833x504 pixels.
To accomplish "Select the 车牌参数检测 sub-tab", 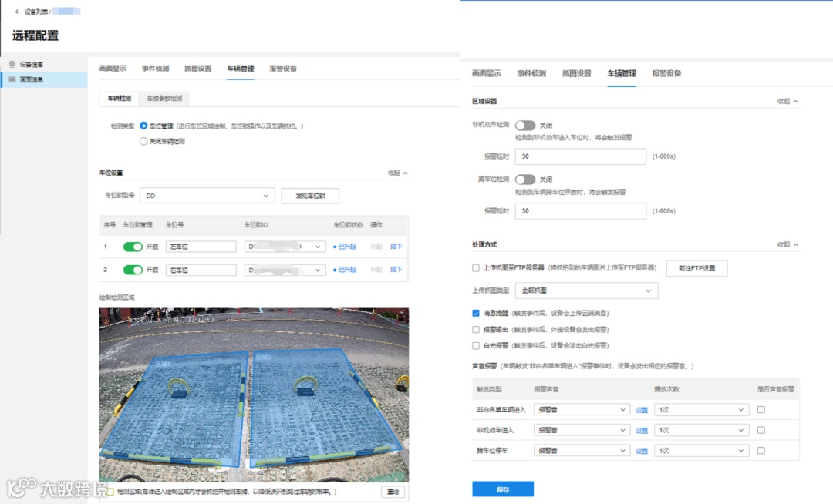I will click(x=164, y=98).
